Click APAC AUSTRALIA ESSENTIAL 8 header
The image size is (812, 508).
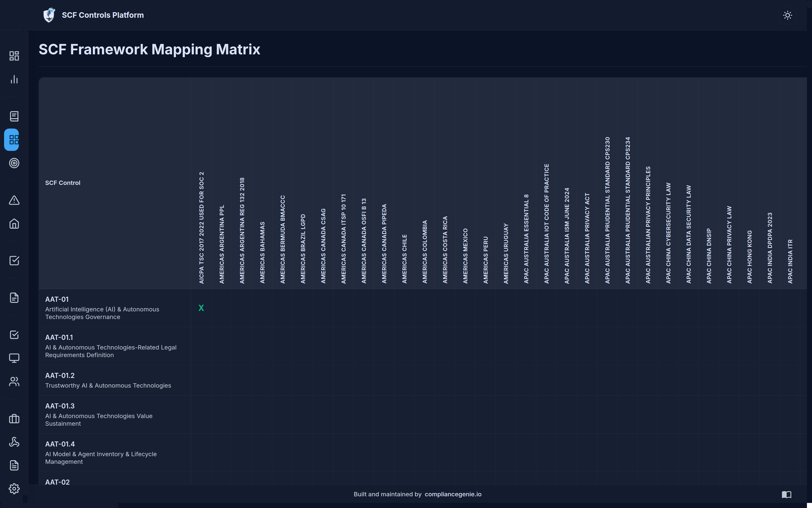(x=526, y=239)
